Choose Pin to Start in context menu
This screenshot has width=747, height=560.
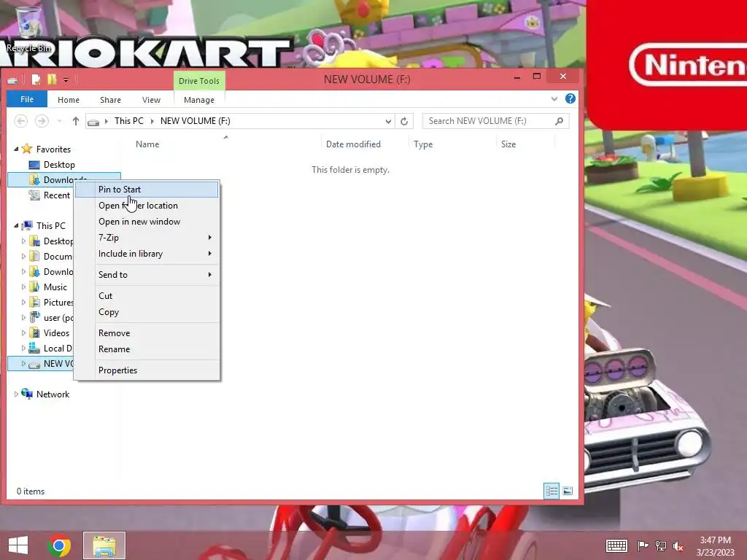[147, 190]
